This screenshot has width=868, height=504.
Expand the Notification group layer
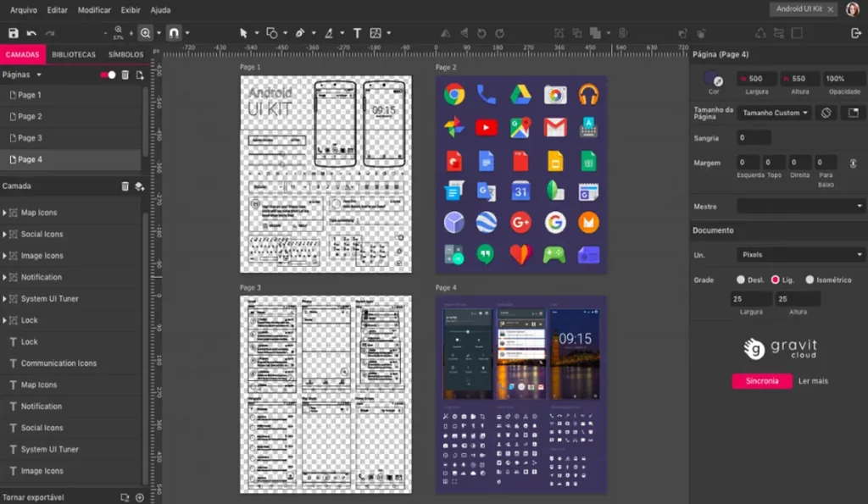point(4,277)
